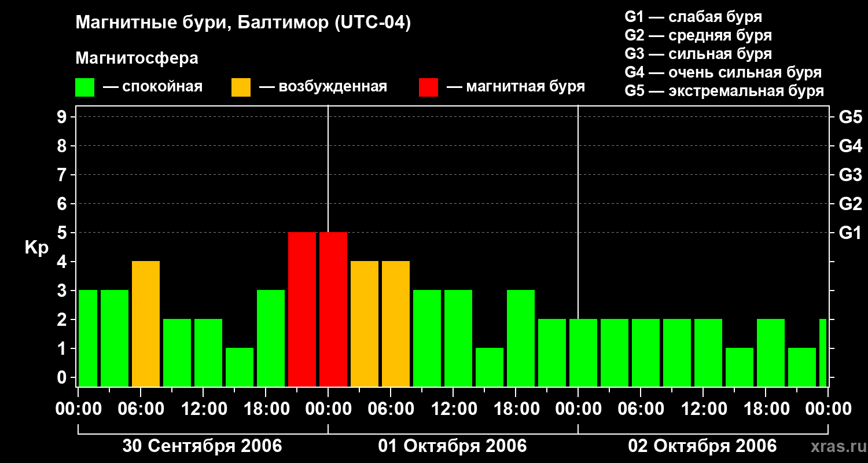Click the first green bar at 00:00 on 30 Сентября
This screenshot has height=463, width=868.
[88, 338]
